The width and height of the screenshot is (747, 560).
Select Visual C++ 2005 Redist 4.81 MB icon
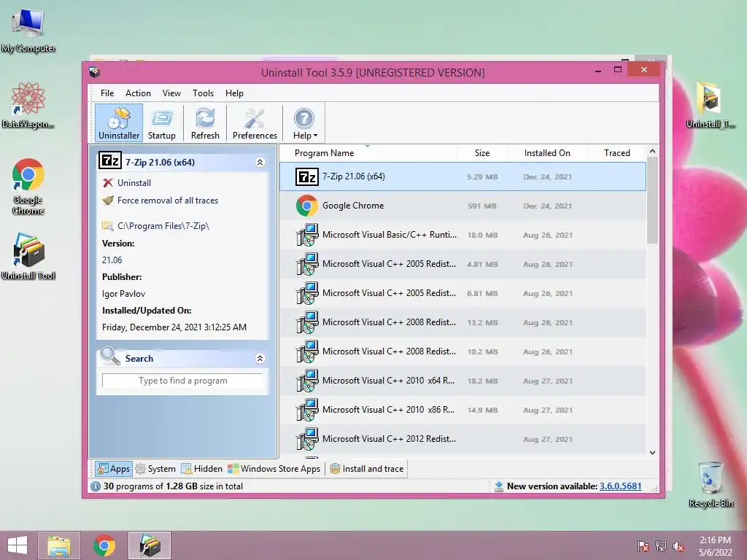(x=307, y=264)
